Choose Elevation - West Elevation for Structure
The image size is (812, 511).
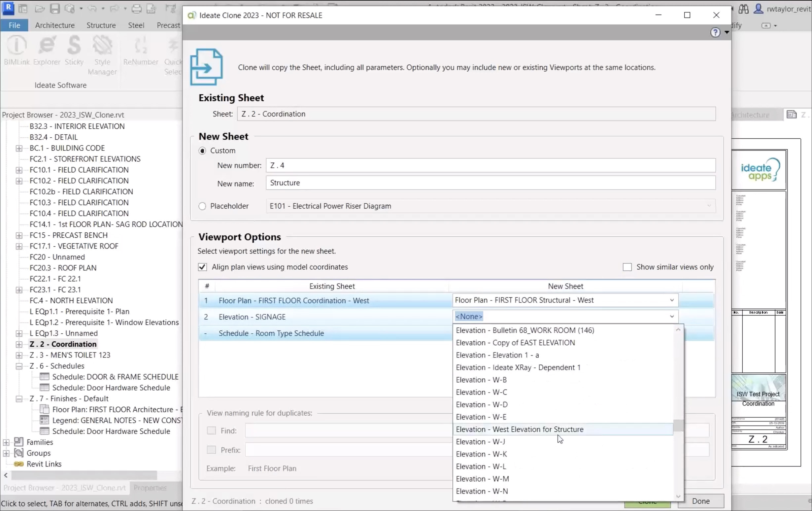coord(562,429)
